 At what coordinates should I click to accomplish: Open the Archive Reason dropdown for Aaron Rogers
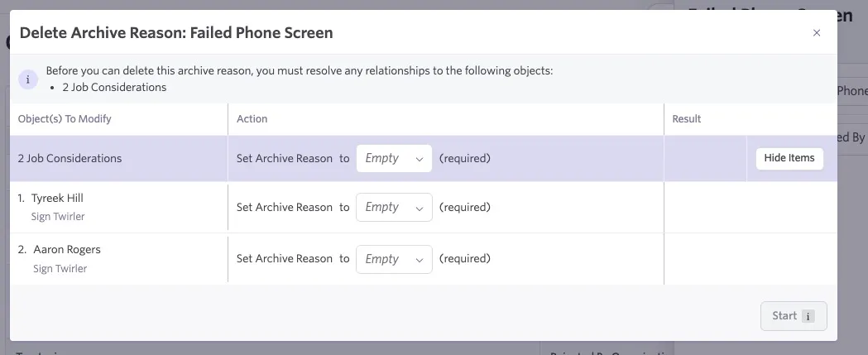pyautogui.click(x=394, y=259)
